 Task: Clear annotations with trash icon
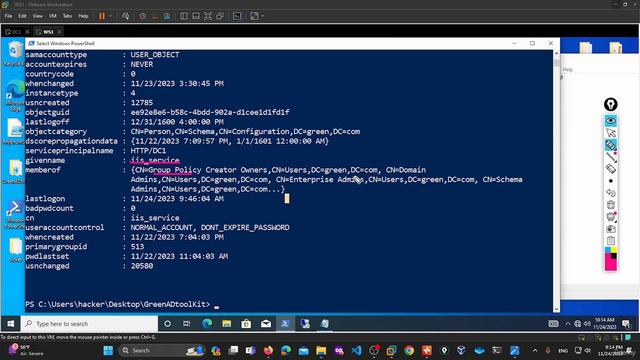tap(611, 205)
